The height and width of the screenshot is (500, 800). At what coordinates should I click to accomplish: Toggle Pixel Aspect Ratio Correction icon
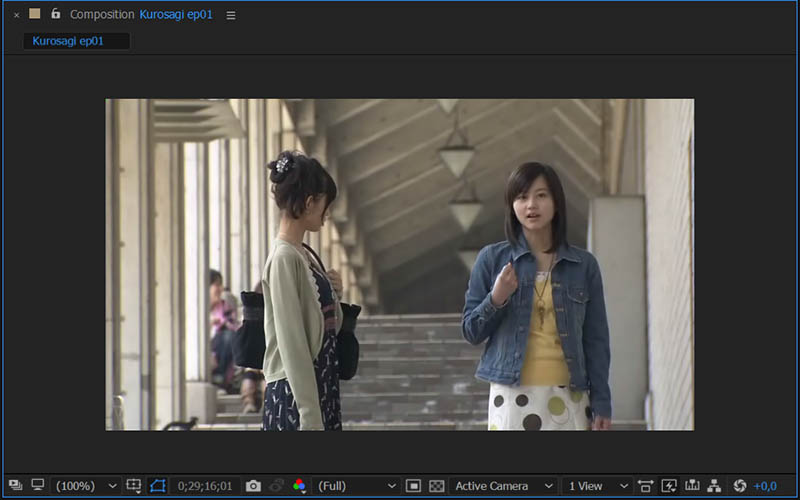(x=645, y=486)
